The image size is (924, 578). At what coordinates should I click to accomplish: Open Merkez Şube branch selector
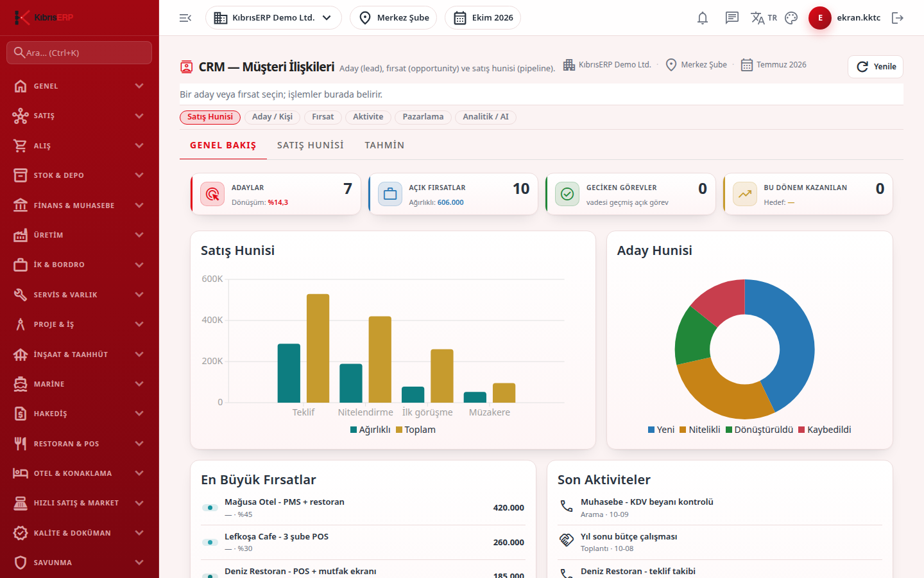[393, 18]
